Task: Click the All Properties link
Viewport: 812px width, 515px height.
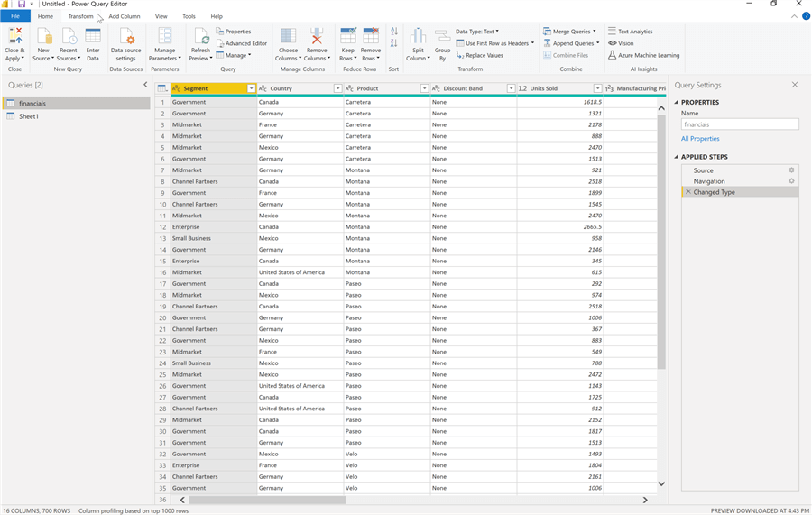Action: [700, 139]
